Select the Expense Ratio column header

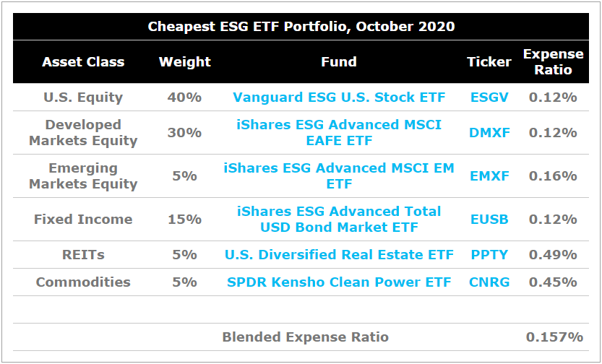554,62
